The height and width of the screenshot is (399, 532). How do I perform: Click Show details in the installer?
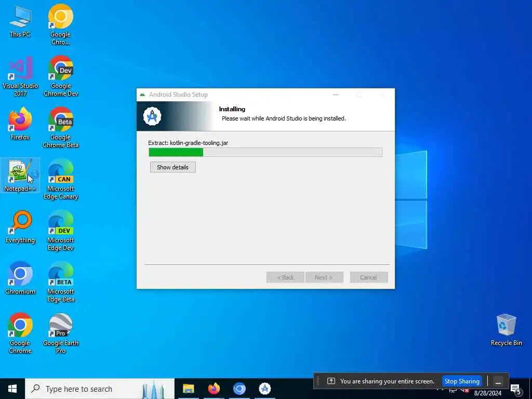tap(172, 167)
